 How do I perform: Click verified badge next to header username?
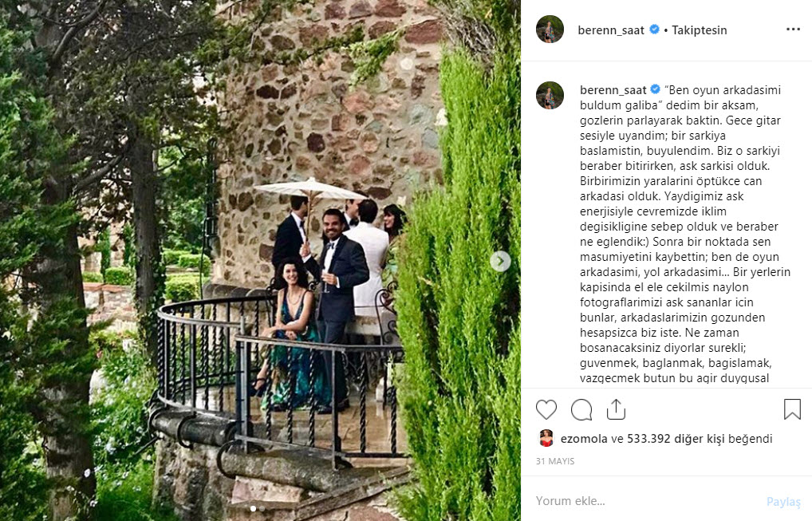coord(654,30)
